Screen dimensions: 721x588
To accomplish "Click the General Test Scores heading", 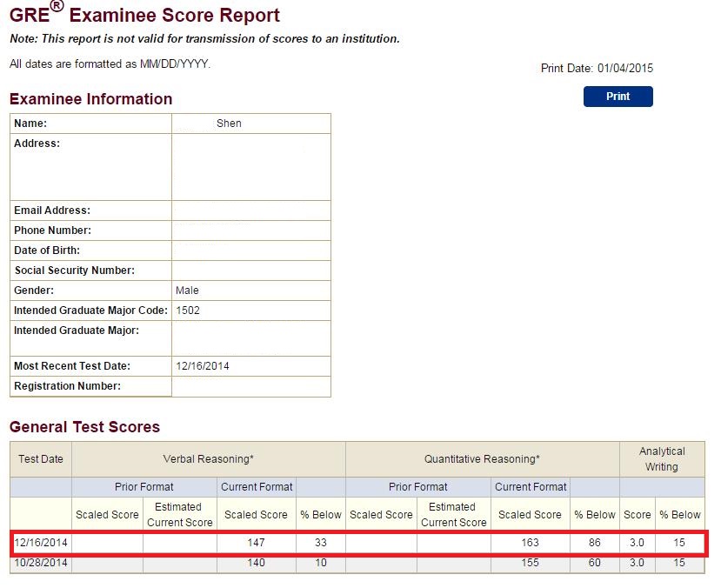I will [x=84, y=427].
